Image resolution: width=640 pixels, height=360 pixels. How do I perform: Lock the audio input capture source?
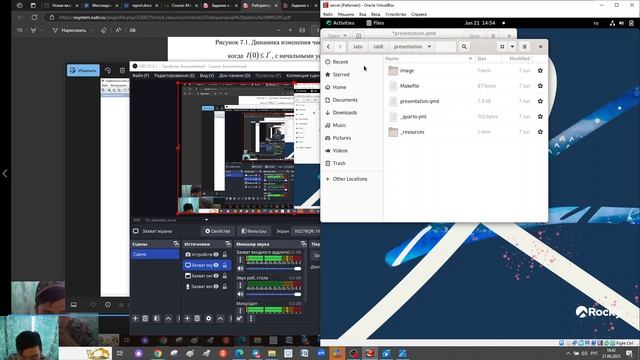(x=224, y=287)
